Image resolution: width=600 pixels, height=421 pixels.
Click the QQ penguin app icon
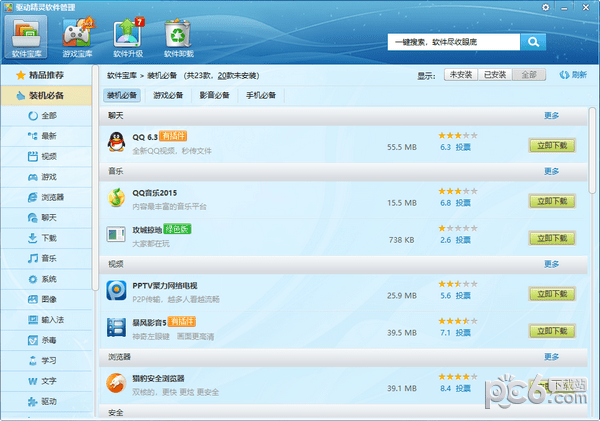click(x=116, y=142)
